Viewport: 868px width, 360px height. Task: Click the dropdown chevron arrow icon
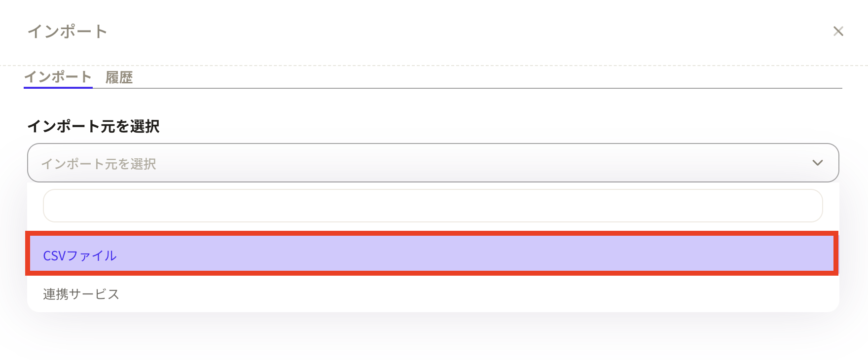pyautogui.click(x=817, y=163)
